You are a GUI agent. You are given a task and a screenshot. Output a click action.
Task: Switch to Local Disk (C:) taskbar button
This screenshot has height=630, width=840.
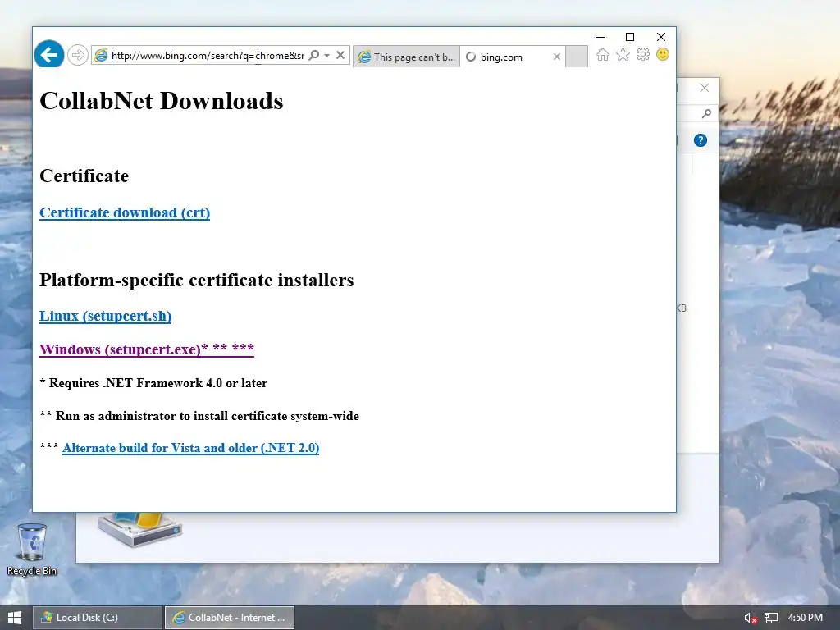coord(97,618)
